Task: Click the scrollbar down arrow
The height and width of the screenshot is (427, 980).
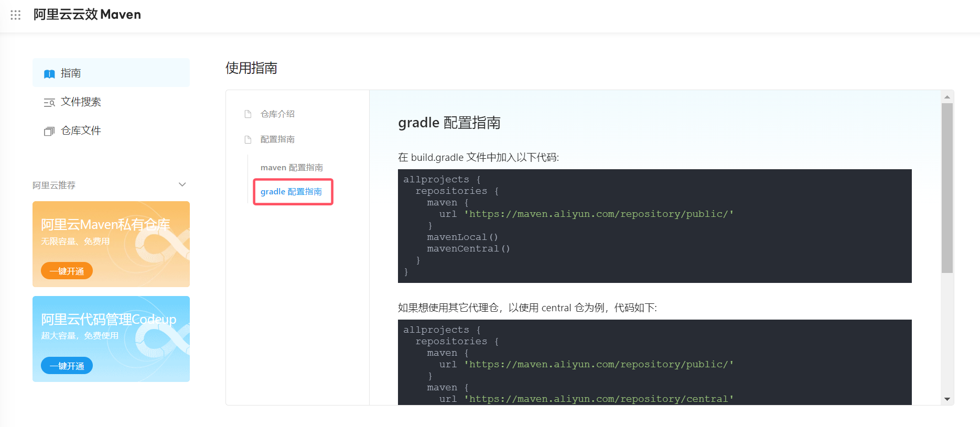Action: [947, 399]
